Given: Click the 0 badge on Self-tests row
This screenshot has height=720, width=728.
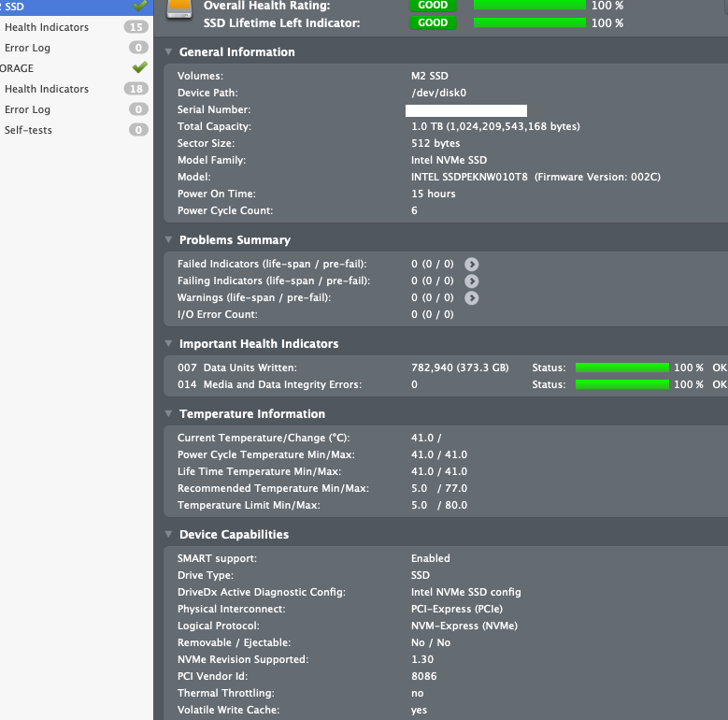Looking at the screenshot, I should (x=138, y=130).
